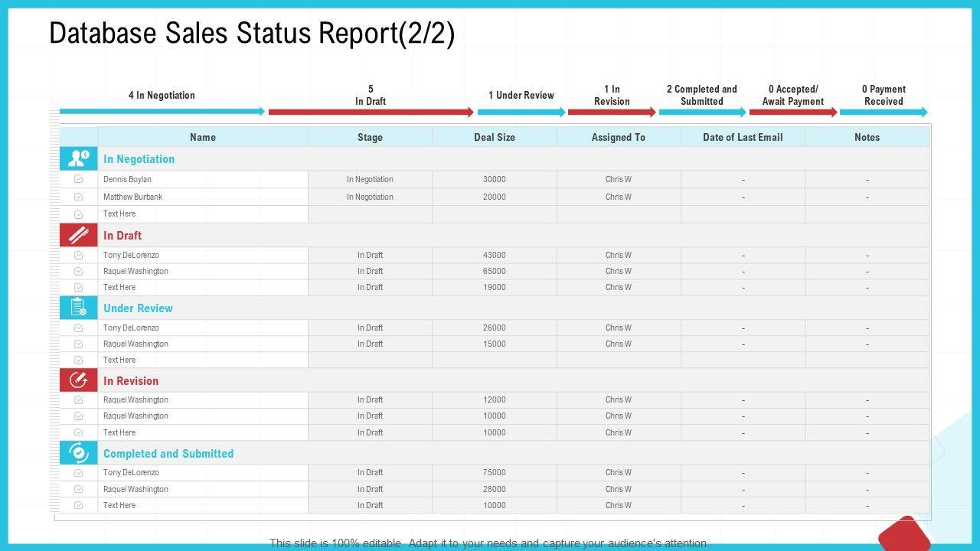Image resolution: width=980 pixels, height=551 pixels.
Task: Tick the checkbox beside Matthew Burbank
Action: click(79, 197)
